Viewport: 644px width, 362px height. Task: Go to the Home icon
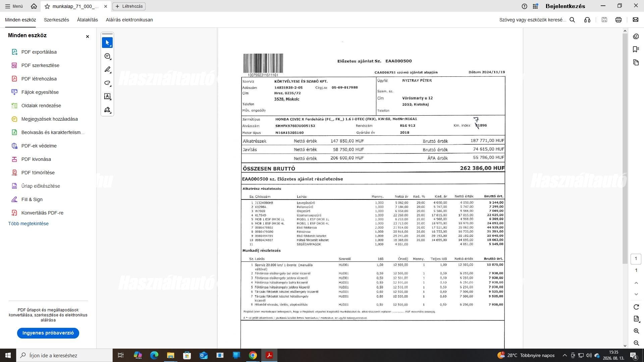(34, 6)
